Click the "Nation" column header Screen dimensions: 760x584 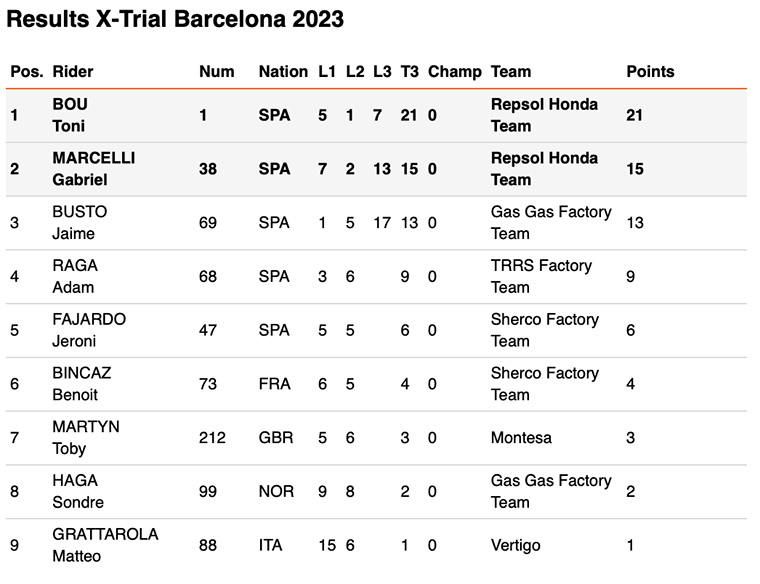coord(283,72)
